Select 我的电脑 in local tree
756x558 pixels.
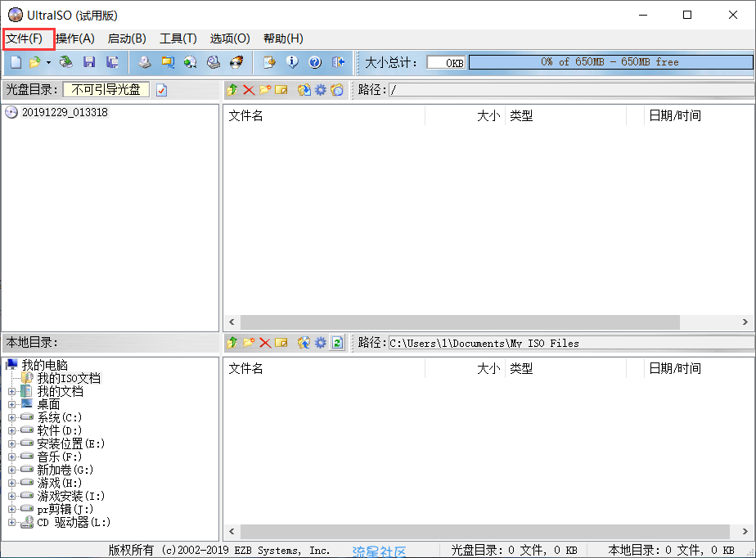44,365
